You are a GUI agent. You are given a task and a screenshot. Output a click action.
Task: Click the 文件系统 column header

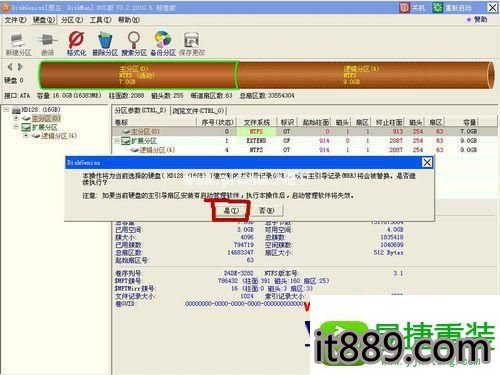(256, 122)
